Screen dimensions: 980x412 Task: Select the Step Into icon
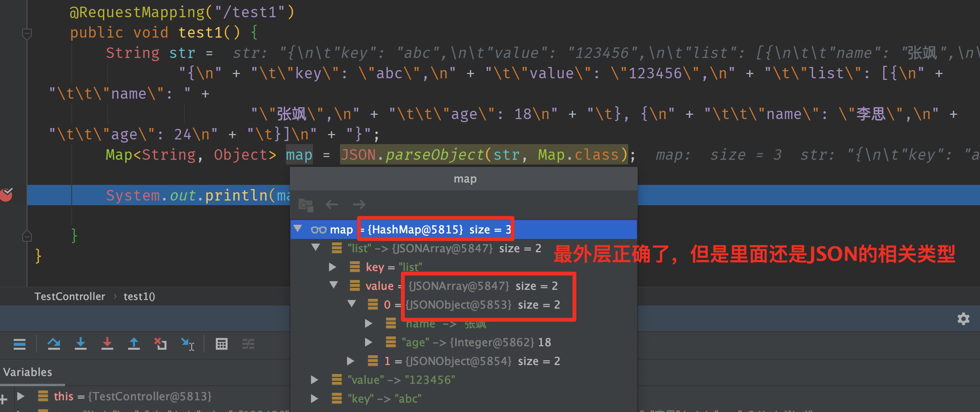click(80, 344)
